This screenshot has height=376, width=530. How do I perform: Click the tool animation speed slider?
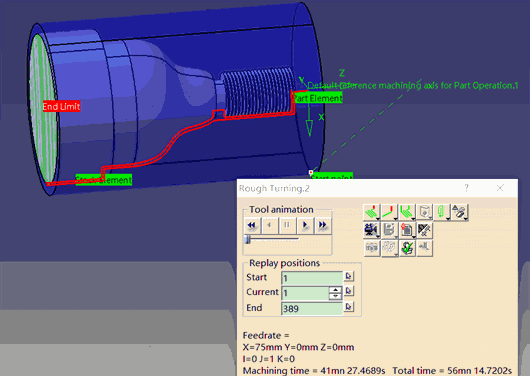pos(272,240)
